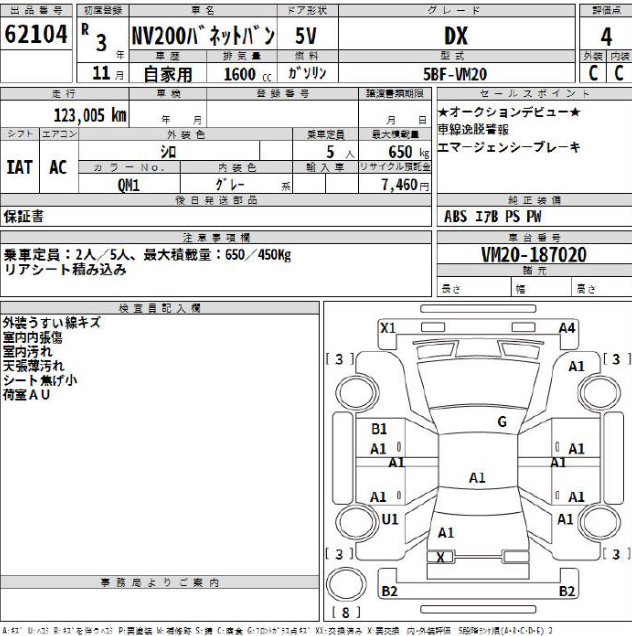Click the A4 damage marker on the diagram
The image size is (632, 636).
[x=567, y=328]
